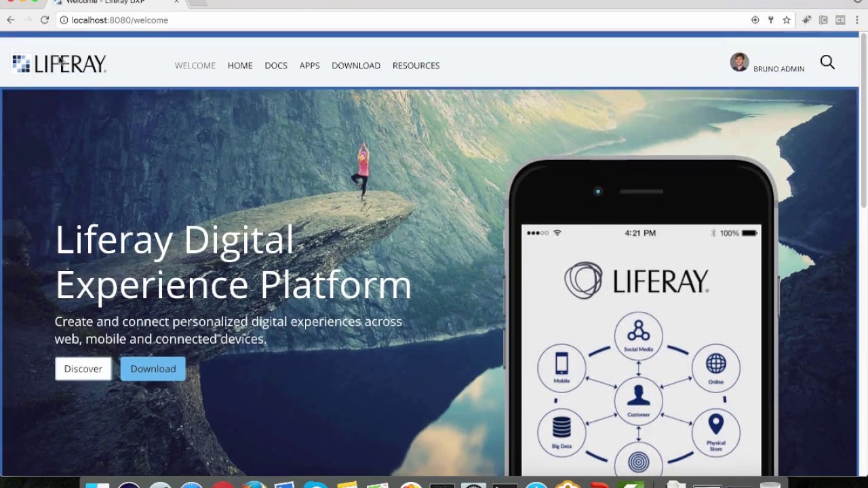Viewport: 868px width, 488px height.
Task: Open the APPS navigation item
Action: tap(309, 66)
